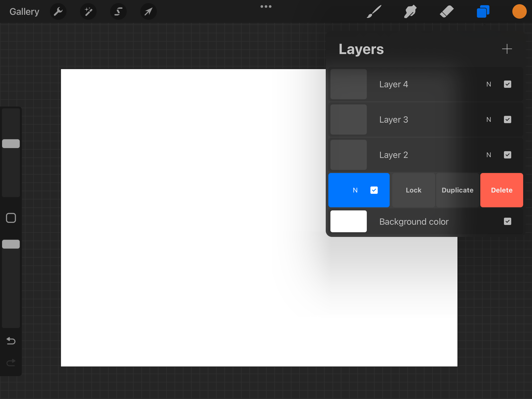This screenshot has width=532, height=399.
Task: Lock the swiped layer
Action: 414,190
